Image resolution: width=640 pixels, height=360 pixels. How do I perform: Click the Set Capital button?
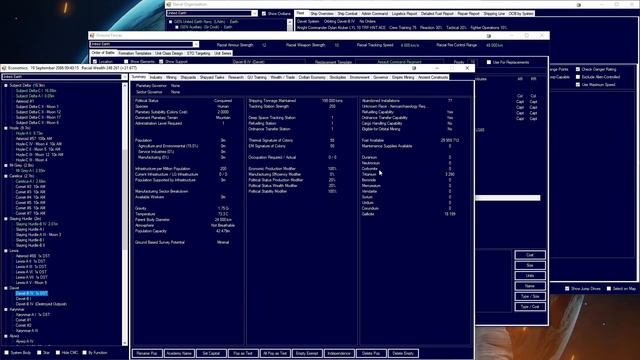click(211, 353)
